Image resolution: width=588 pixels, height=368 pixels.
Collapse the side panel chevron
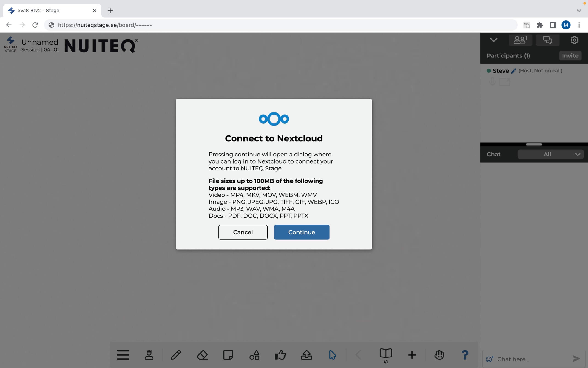click(x=493, y=40)
